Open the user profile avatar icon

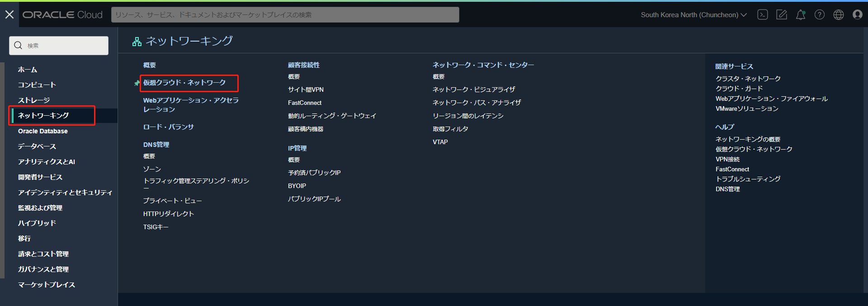click(858, 15)
